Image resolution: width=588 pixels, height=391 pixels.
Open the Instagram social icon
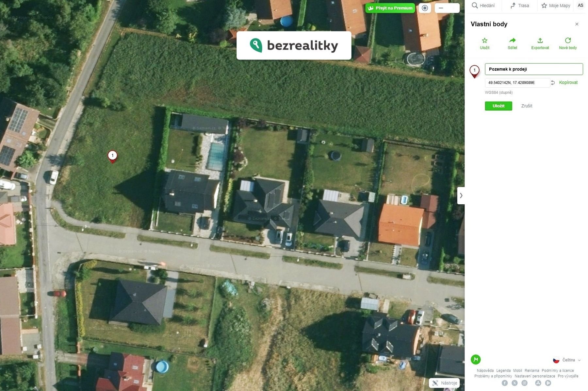tap(525, 383)
